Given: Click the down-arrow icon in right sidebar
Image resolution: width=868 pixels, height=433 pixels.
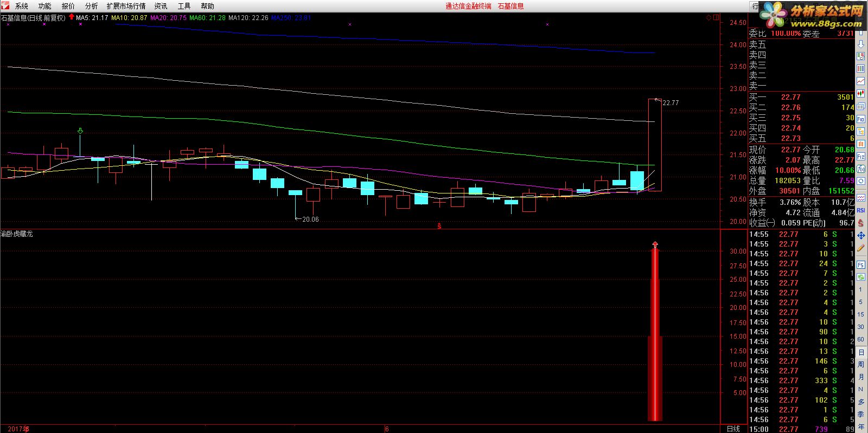Looking at the screenshot, I should coord(861,44).
